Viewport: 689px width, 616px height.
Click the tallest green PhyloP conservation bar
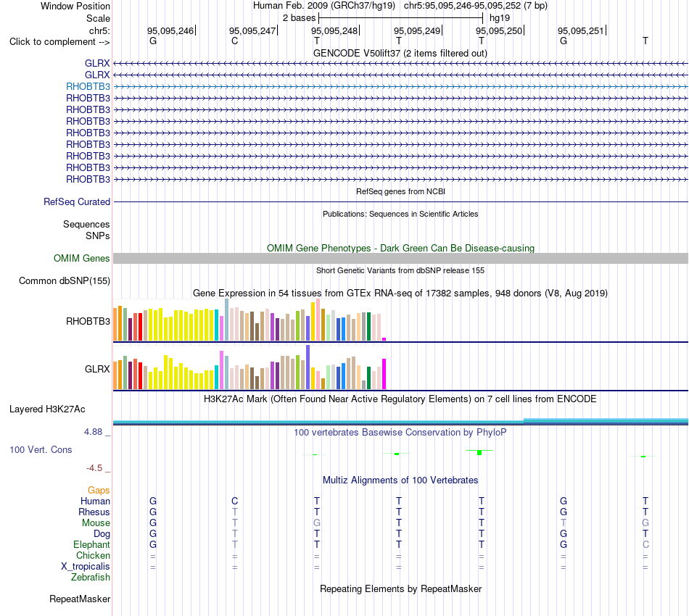(x=479, y=452)
